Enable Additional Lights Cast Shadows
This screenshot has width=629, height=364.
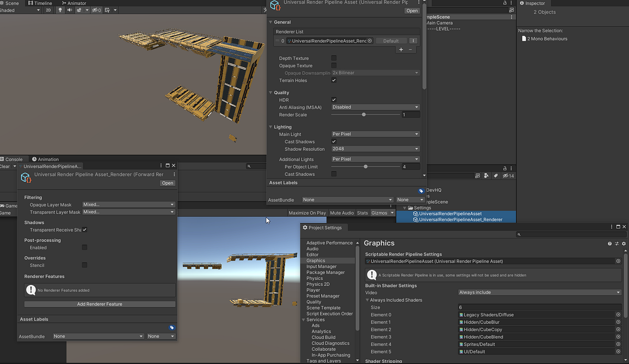[334, 174]
